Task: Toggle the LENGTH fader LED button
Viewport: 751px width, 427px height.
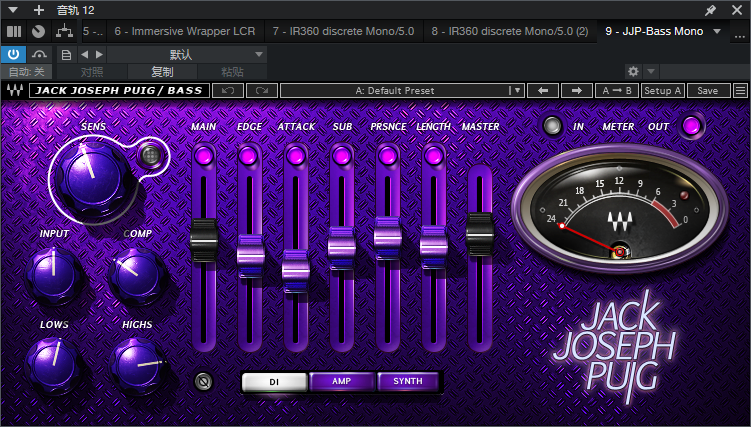Action: coord(433,156)
